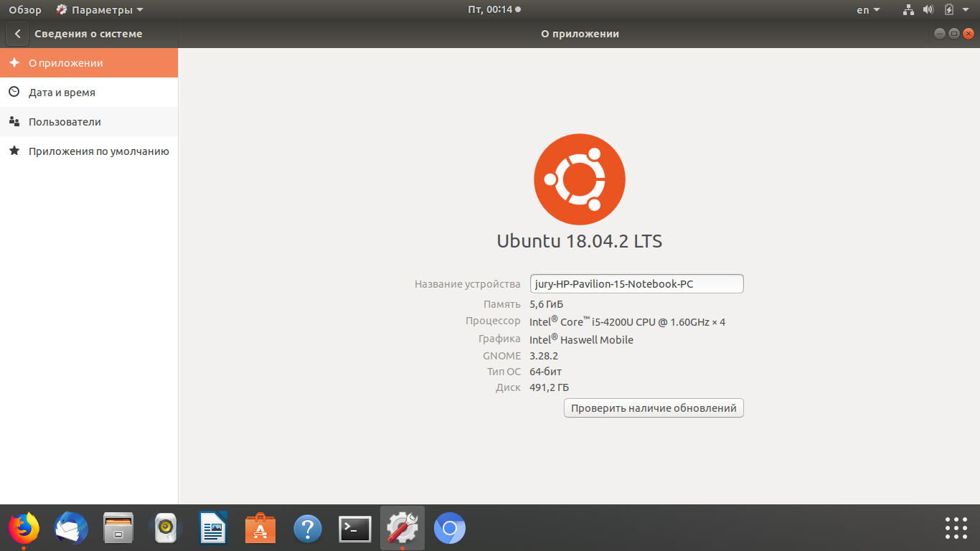This screenshot has height=551, width=980.
Task: Open the Пользователи panel
Action: click(x=89, y=122)
